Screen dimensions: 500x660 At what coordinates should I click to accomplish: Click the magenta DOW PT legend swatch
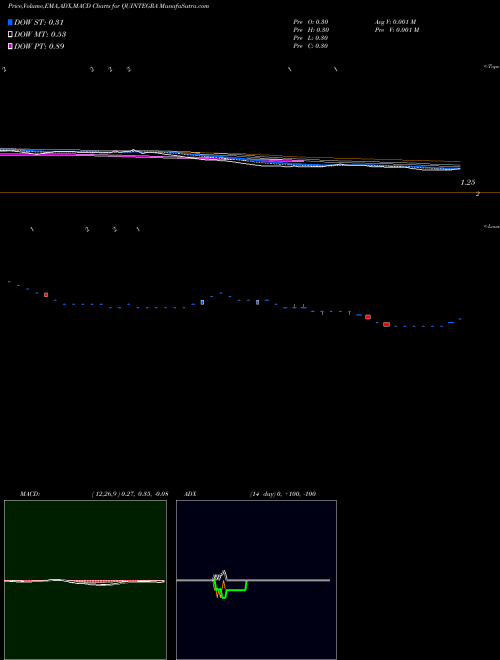[11, 46]
